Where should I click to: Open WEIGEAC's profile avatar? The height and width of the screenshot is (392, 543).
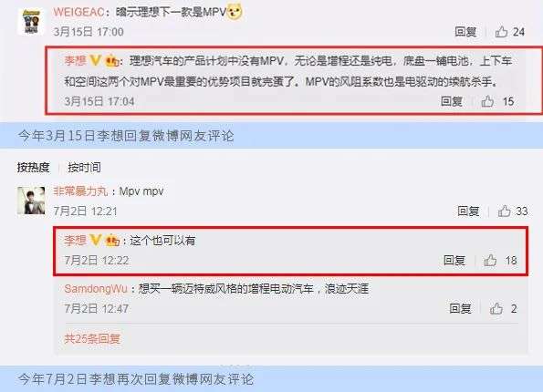(31, 22)
